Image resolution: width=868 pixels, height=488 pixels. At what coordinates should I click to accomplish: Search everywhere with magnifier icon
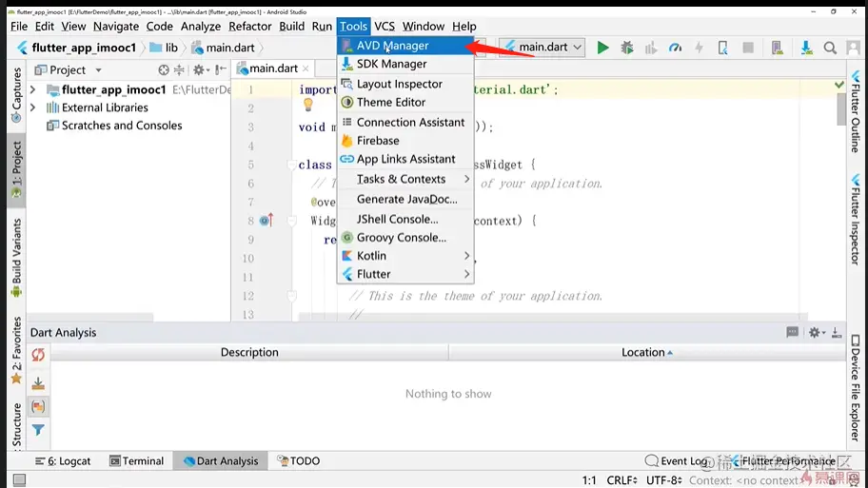[830, 48]
